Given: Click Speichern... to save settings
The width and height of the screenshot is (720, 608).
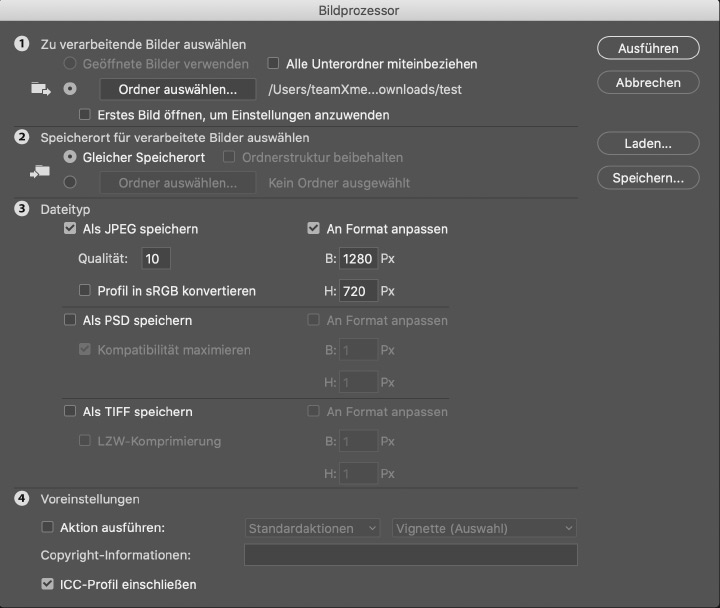Looking at the screenshot, I should point(648,178).
